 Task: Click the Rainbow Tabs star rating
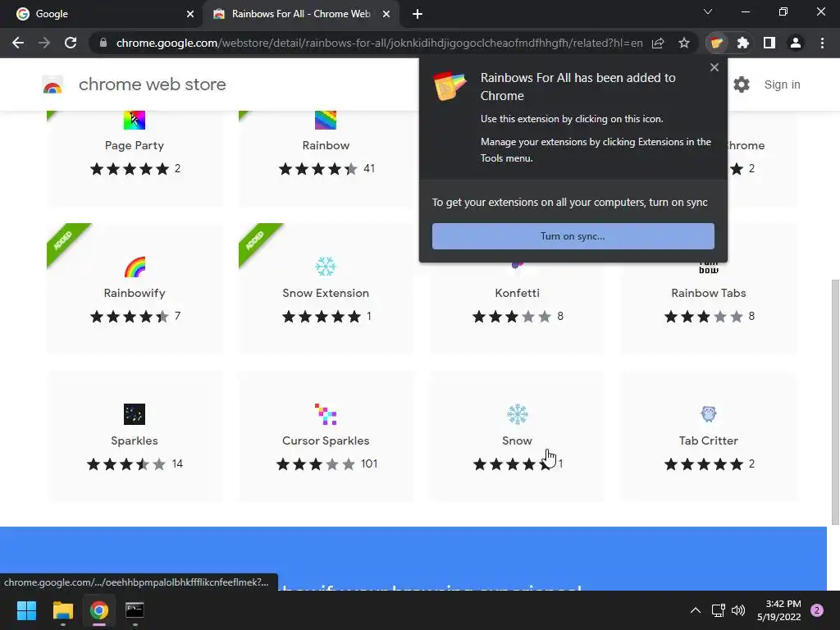pos(703,317)
